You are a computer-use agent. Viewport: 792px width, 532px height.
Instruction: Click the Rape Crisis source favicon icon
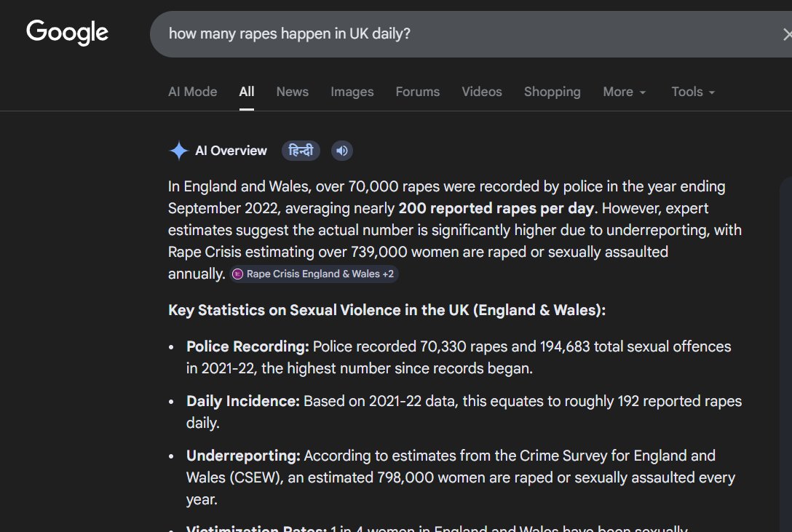tap(237, 274)
